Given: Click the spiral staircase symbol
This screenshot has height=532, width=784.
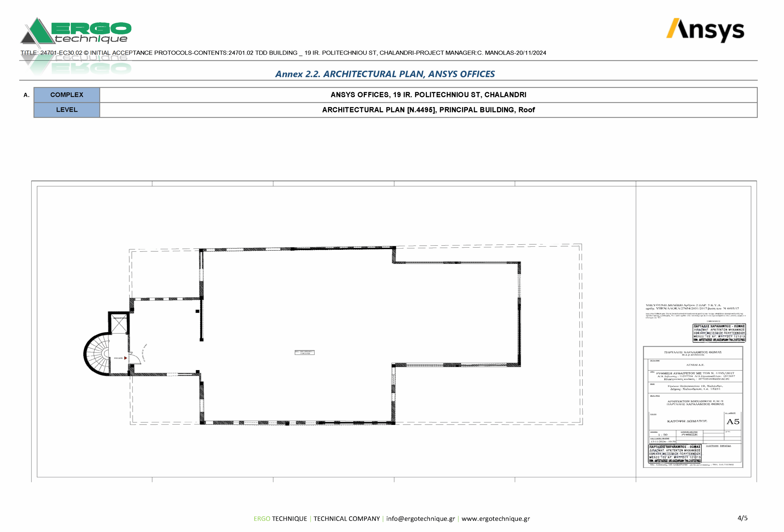Looking at the screenshot, I should pyautogui.click(x=96, y=354).
